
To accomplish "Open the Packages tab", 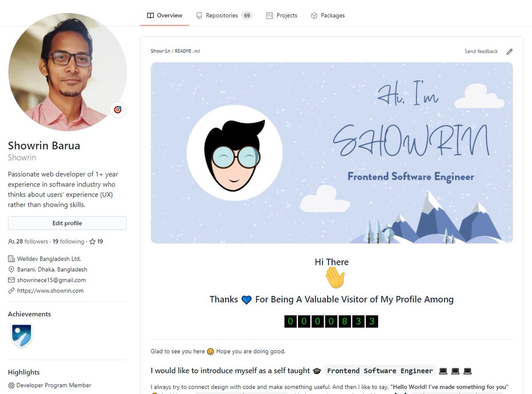I will click(332, 15).
